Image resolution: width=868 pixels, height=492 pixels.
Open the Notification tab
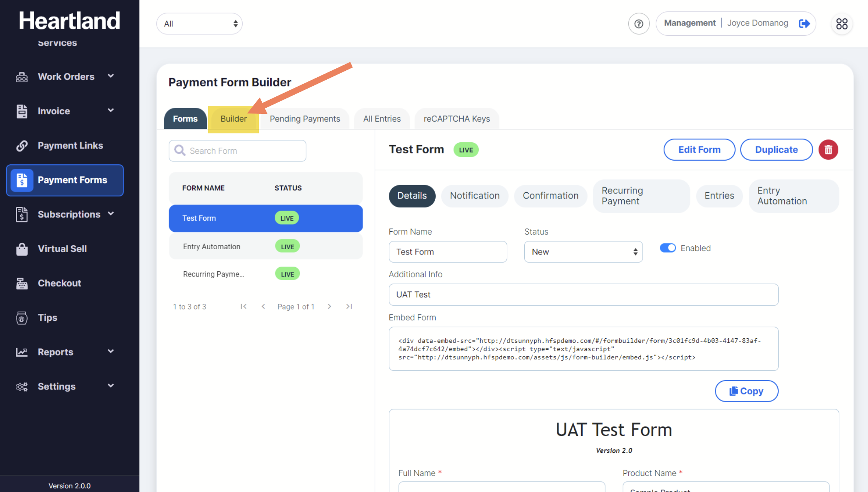pos(474,196)
